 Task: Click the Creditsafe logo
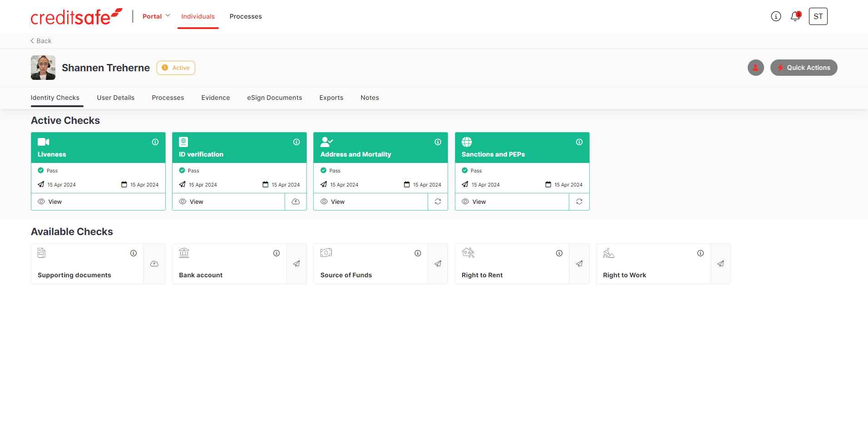click(x=76, y=16)
